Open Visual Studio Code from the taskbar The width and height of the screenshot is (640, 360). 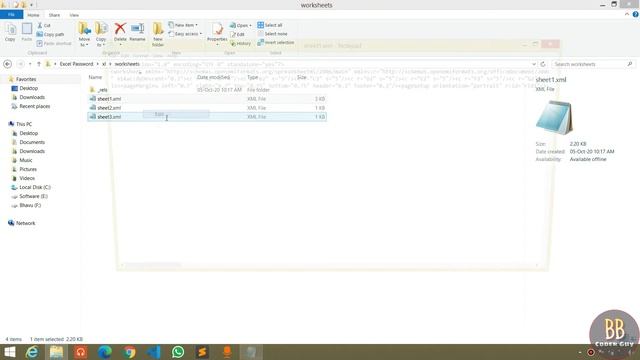(154, 352)
